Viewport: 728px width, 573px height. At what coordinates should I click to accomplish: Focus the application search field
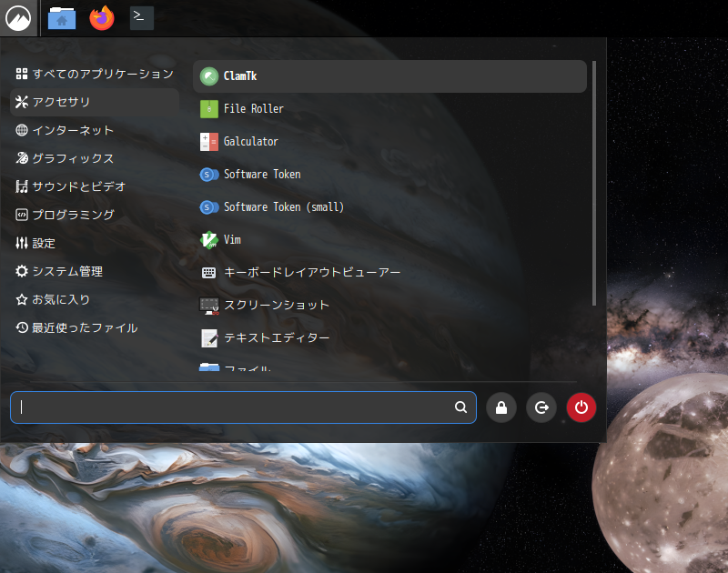(243, 407)
